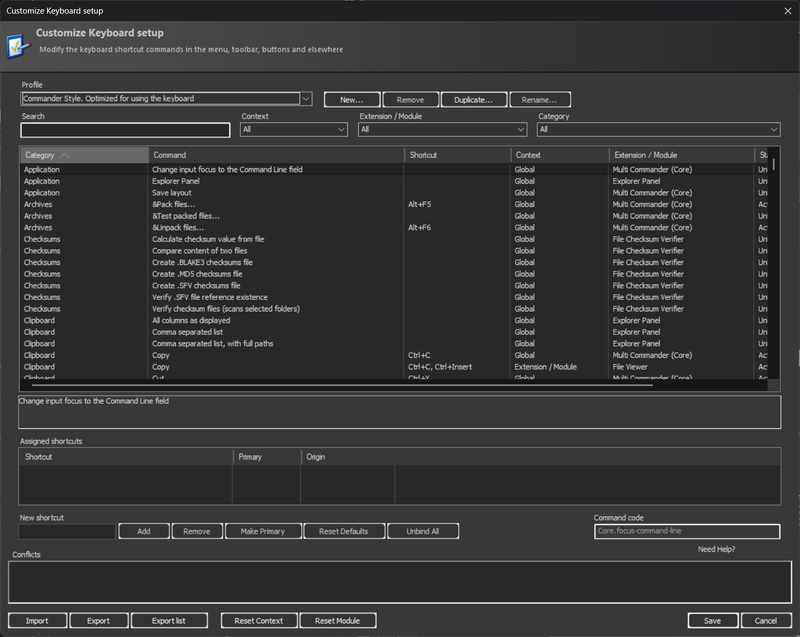
Task: Select 'Change input focus to the Command Line field' row
Action: coord(394,169)
